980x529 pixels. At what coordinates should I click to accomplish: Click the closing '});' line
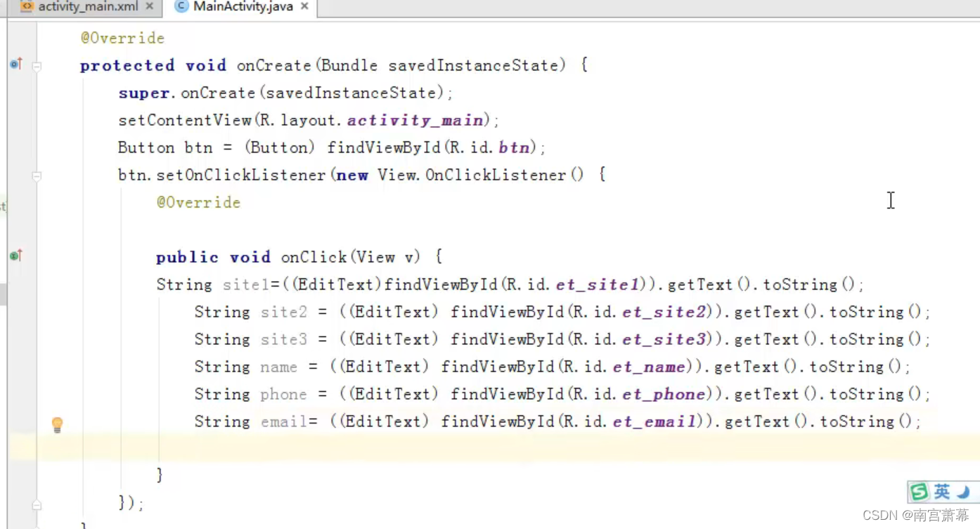(131, 504)
